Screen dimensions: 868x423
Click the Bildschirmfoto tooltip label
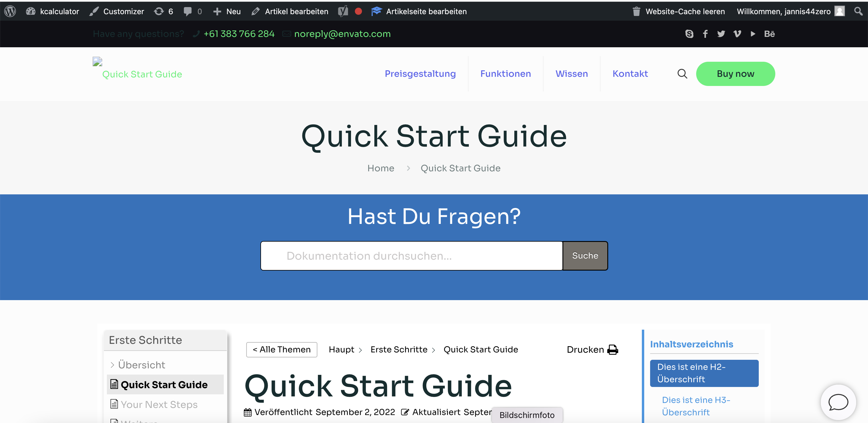pos(527,415)
